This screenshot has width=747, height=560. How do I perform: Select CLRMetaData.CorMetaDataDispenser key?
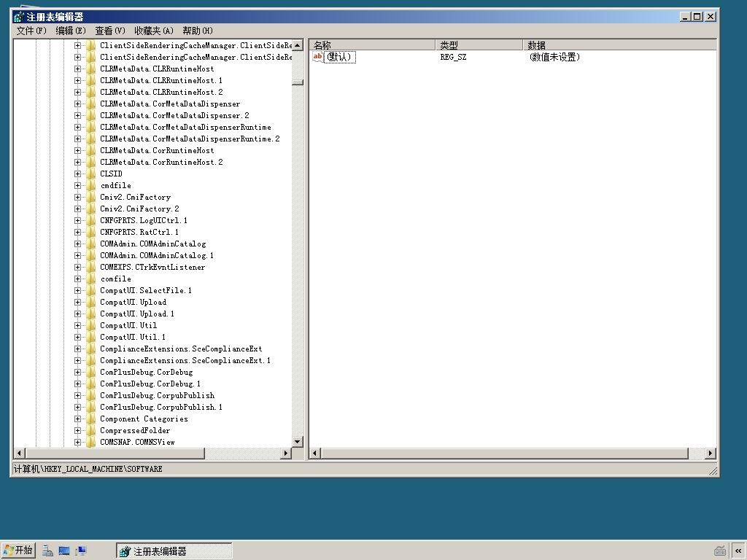pyautogui.click(x=169, y=104)
